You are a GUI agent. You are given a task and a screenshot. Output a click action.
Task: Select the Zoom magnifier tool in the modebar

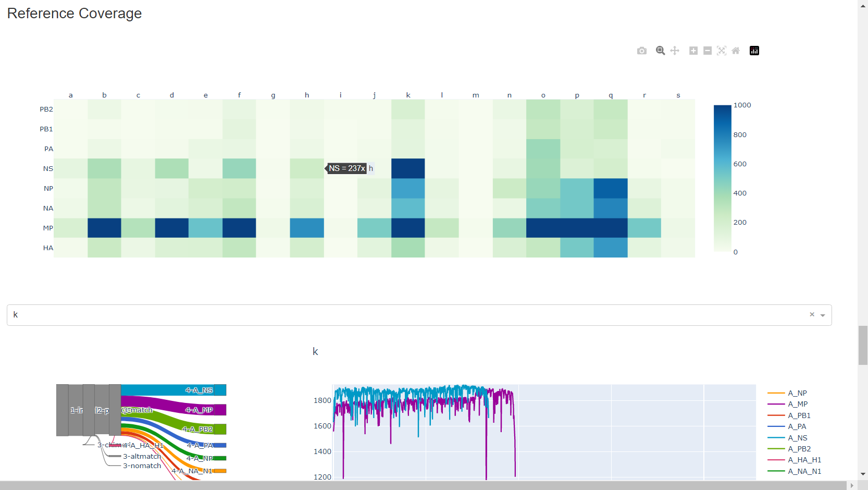point(660,51)
